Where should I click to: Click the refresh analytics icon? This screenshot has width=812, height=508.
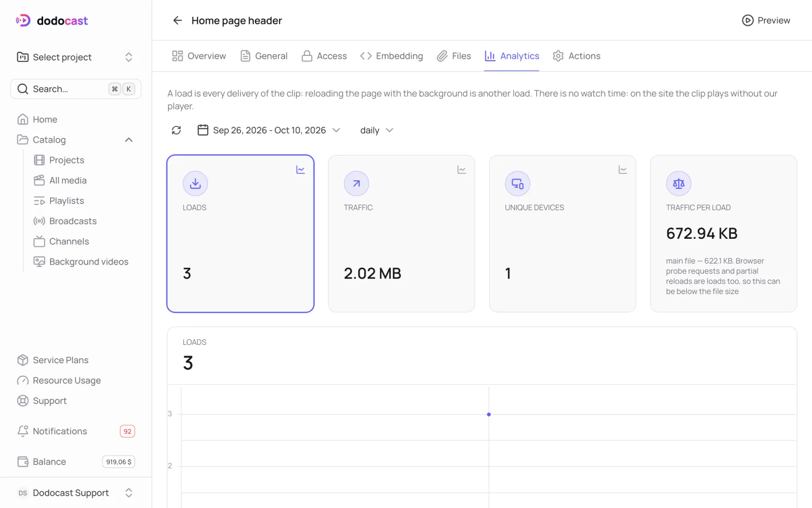176,131
